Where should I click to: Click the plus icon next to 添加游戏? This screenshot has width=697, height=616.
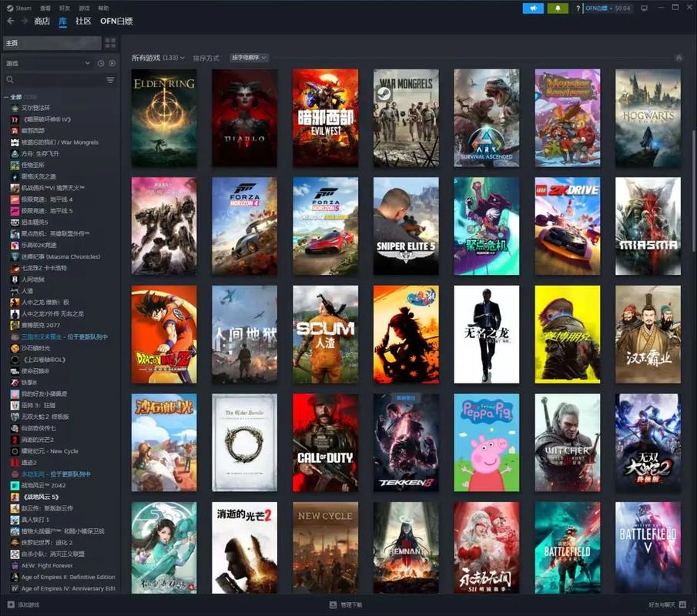click(11, 604)
